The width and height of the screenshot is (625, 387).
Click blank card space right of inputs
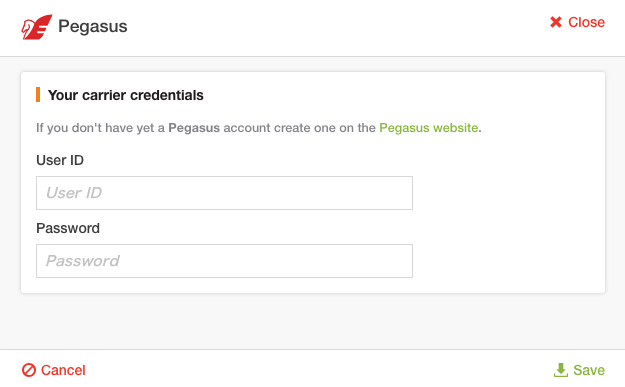pyautogui.click(x=508, y=223)
